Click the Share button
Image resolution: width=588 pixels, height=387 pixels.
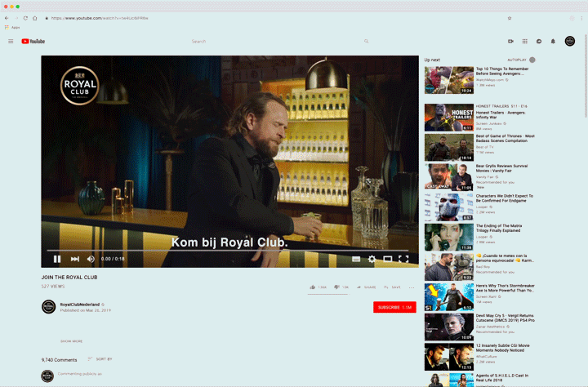(x=366, y=287)
